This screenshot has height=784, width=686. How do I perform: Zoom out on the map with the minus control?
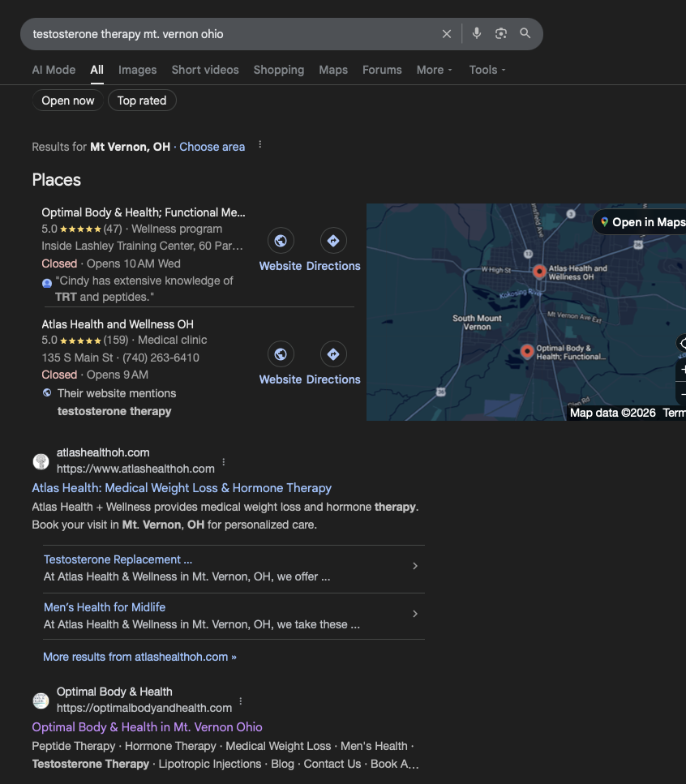click(684, 395)
